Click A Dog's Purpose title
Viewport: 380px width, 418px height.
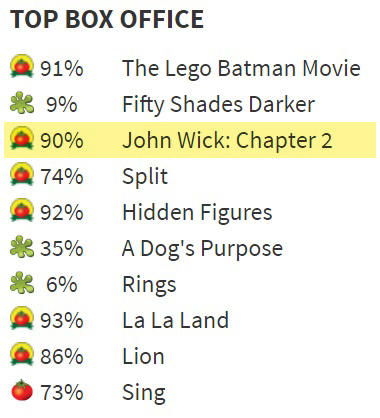click(x=202, y=249)
